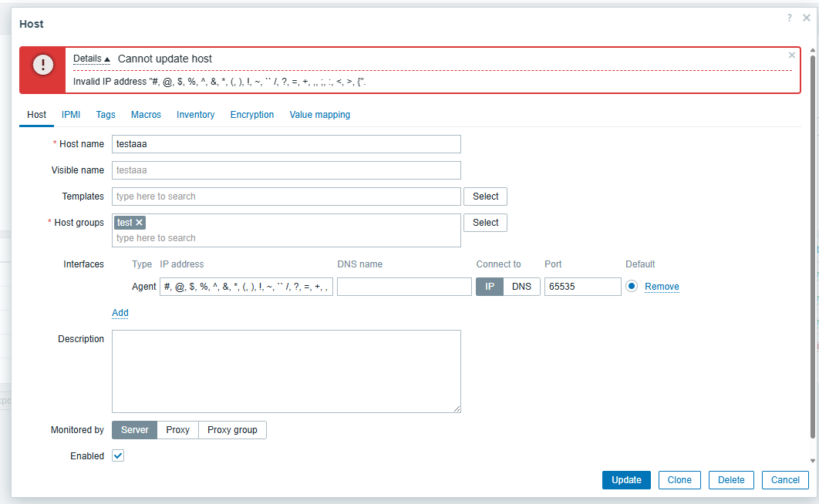Switch to the Macros tab
The width and height of the screenshot is (819, 504).
146,115
